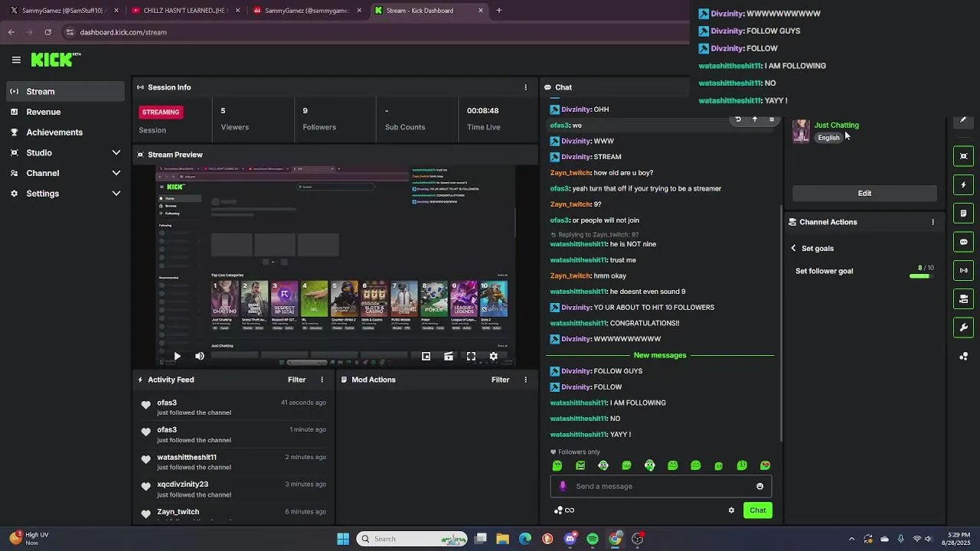Screen dimensions: 980x551
Task: Open Spotify from the taskbar
Action: pyautogui.click(x=593, y=539)
